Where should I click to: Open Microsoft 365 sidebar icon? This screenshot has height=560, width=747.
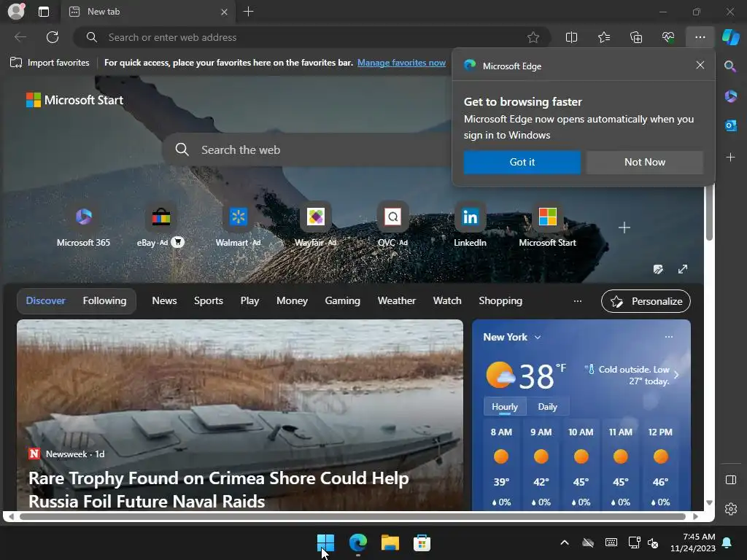point(730,96)
